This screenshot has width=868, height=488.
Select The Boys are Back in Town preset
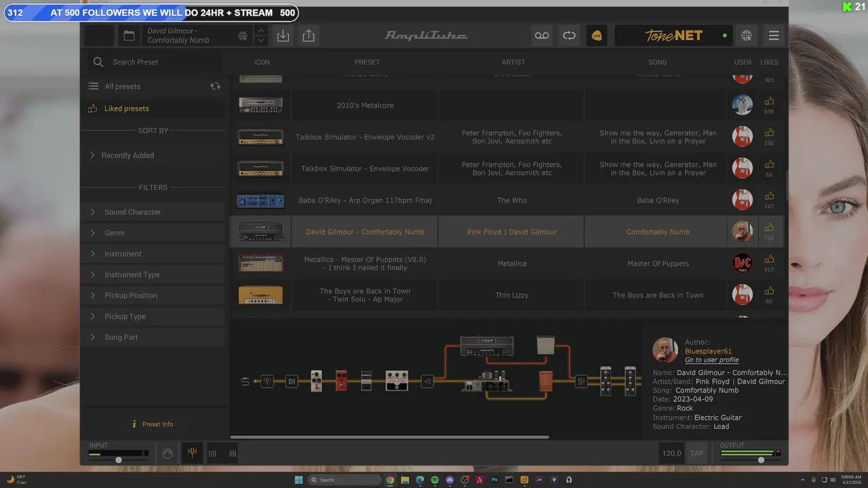(365, 296)
